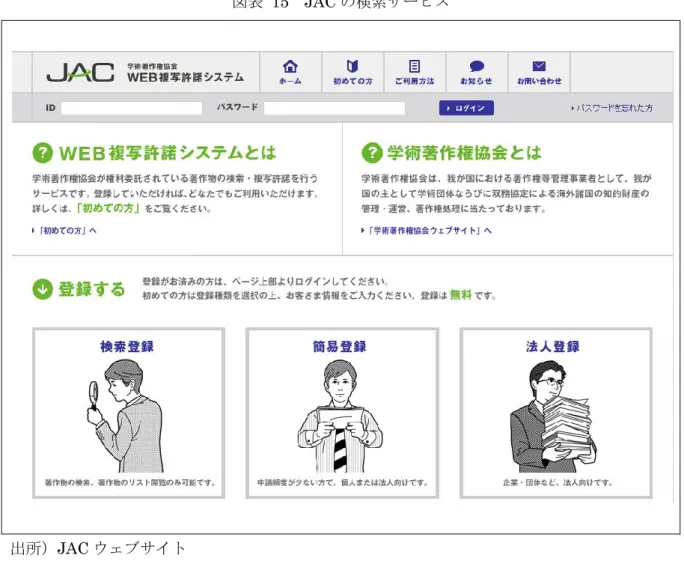Click caption 著作物の検索、著作物のリスト閲覧のみ可能です。
The height and width of the screenshot is (564, 684).
tap(130, 482)
